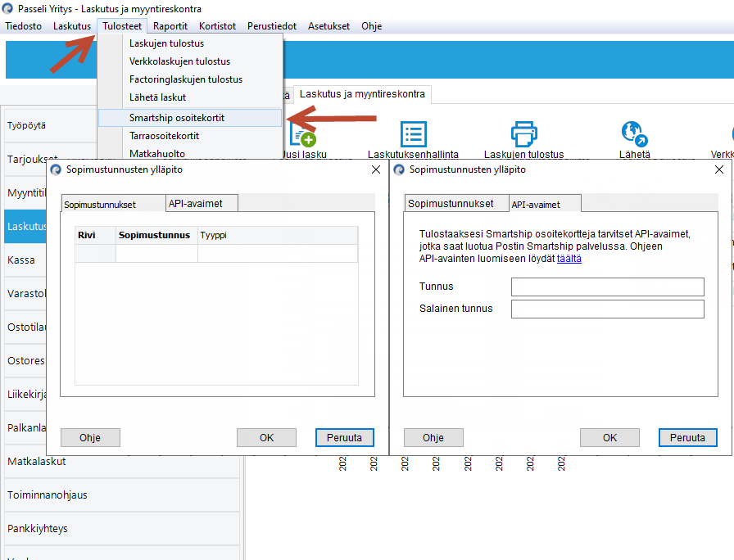The width and height of the screenshot is (734, 560).
Task: Click Ohje button in left dialog
Action: pos(90,438)
